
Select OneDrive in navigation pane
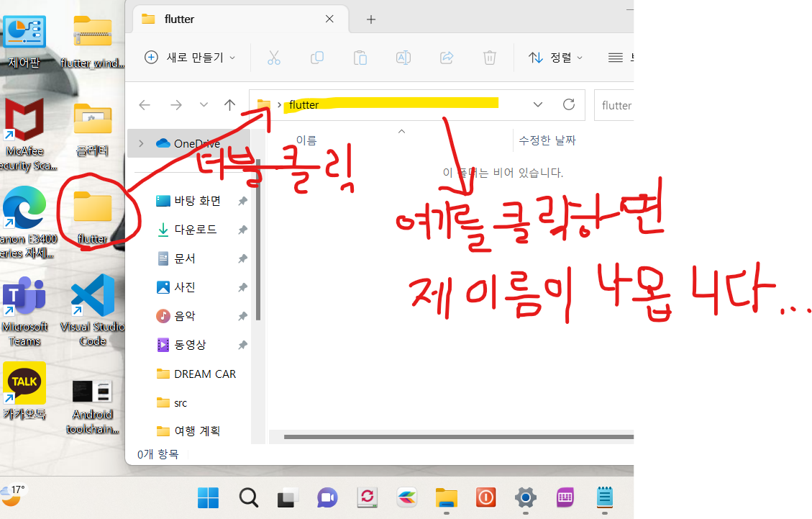coord(189,144)
